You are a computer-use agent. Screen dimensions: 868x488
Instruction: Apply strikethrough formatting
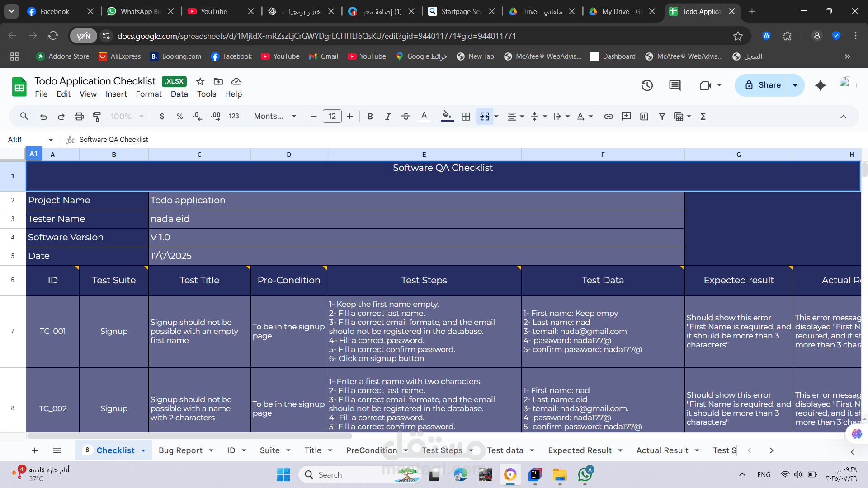[x=406, y=116]
